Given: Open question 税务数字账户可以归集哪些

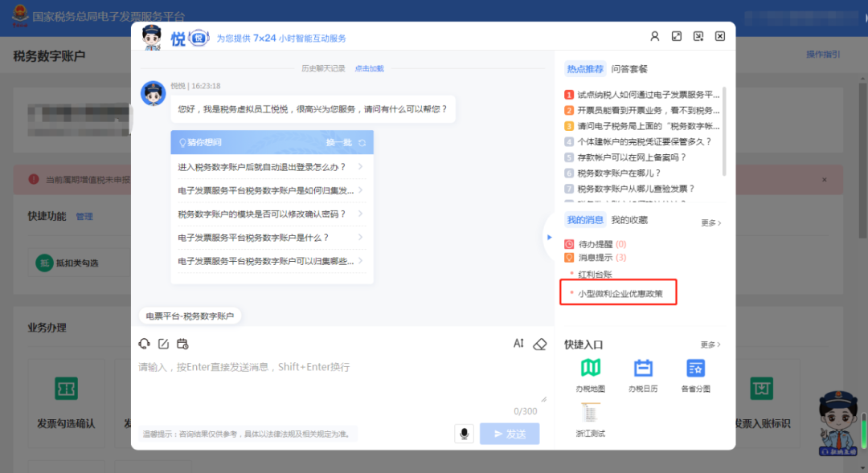Looking at the screenshot, I should point(272,261).
